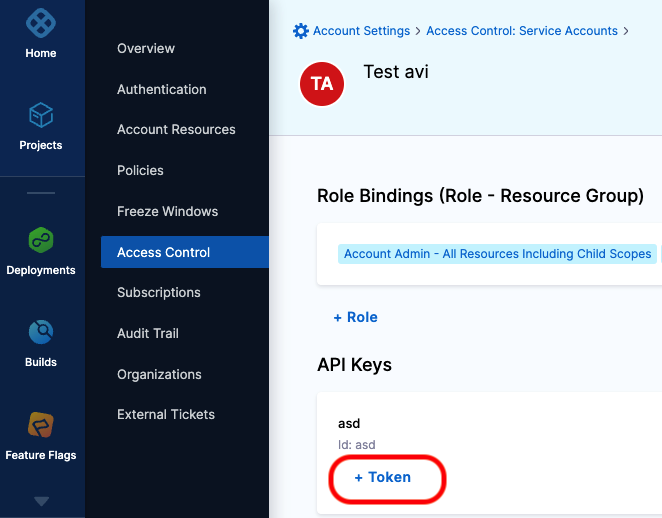
Task: Add a role binding with + Role
Action: point(355,317)
